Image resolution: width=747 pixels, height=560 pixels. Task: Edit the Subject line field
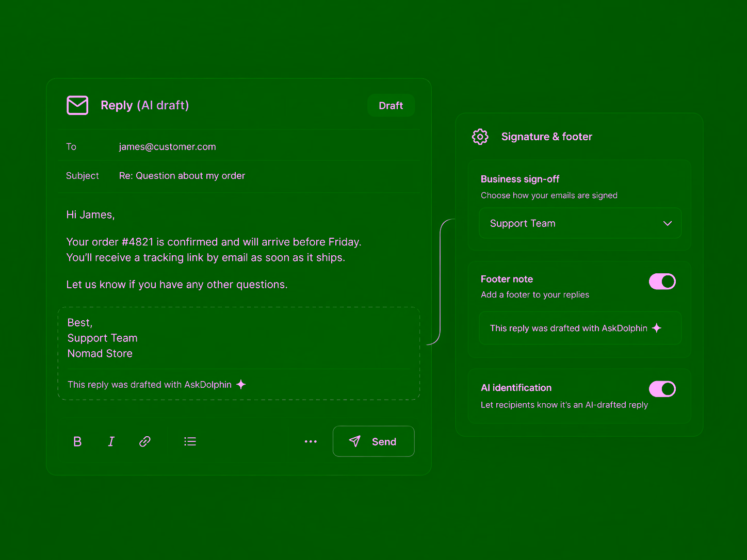point(239,176)
